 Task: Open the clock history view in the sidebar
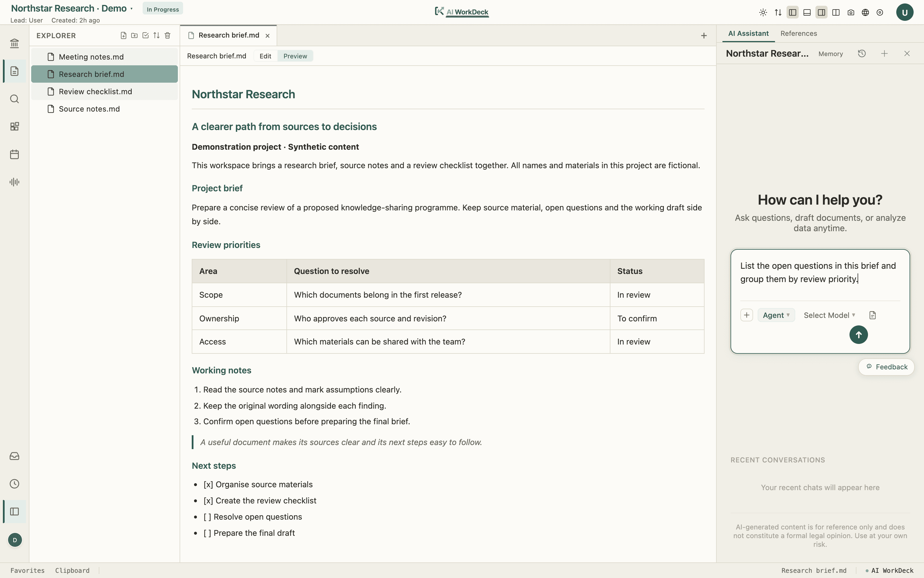click(14, 483)
